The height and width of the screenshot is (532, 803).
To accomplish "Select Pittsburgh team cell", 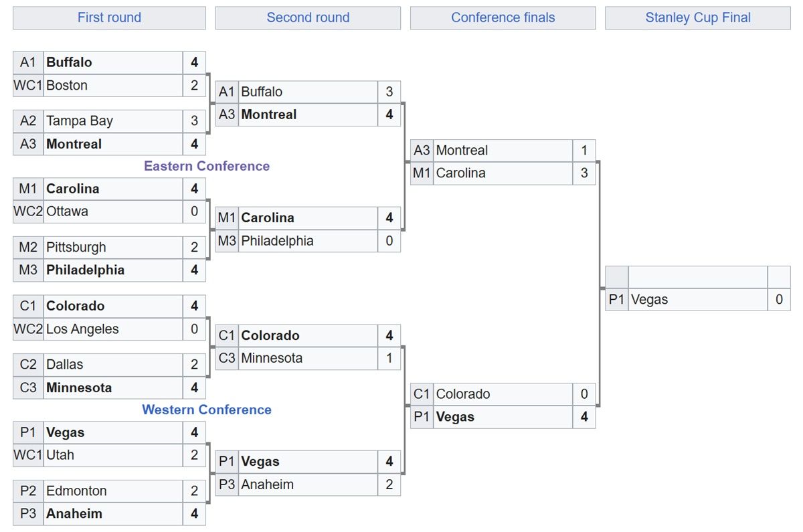I will [x=113, y=248].
